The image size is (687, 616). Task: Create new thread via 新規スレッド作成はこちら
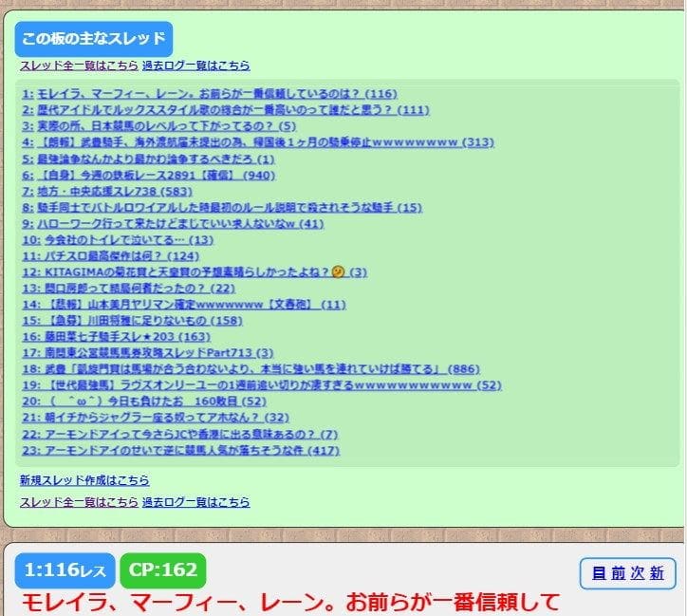click(84, 480)
